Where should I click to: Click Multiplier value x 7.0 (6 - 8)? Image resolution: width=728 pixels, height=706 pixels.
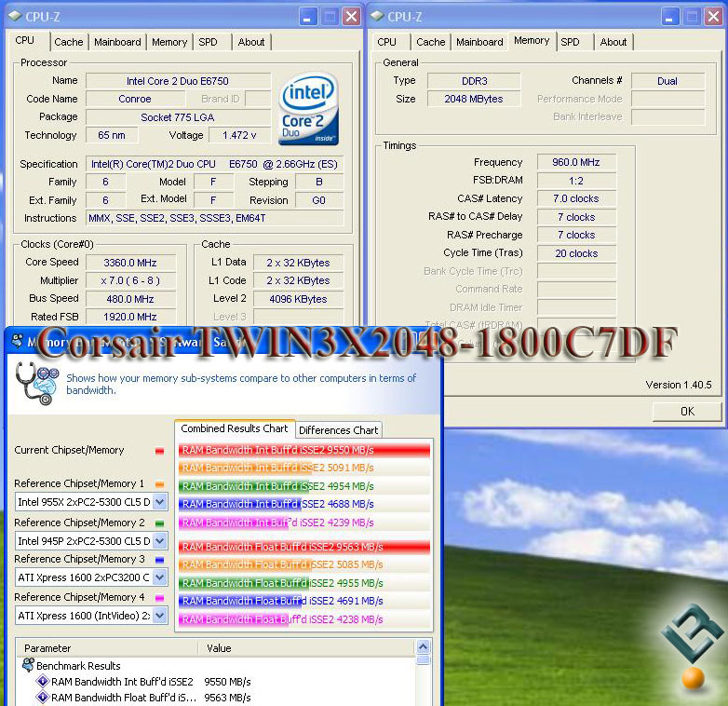(130, 280)
